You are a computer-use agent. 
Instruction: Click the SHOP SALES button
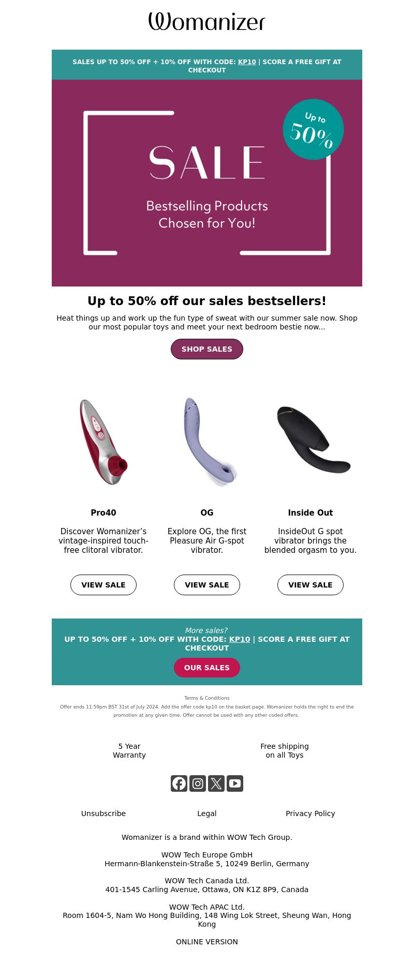click(207, 349)
